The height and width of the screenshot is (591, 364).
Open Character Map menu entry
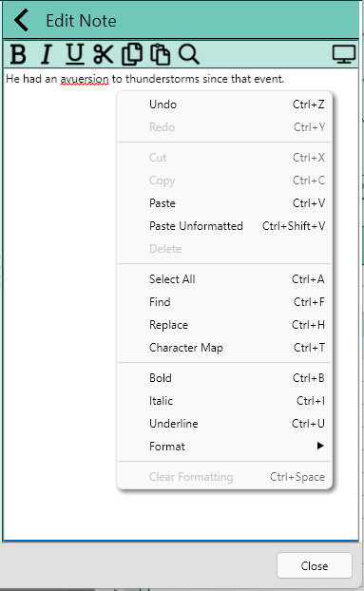coord(224,348)
